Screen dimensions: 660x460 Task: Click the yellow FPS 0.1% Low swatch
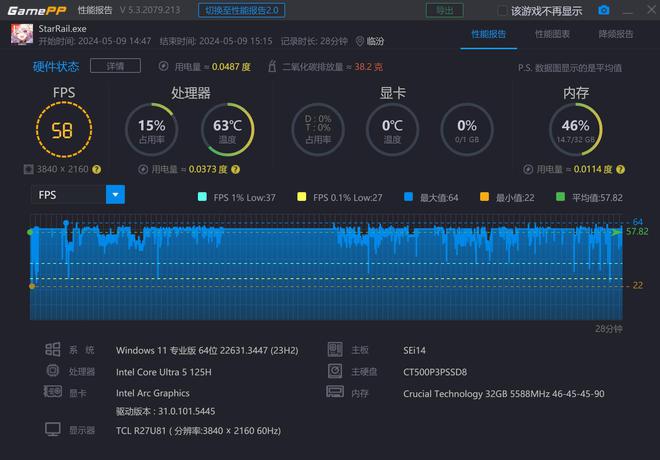[301, 197]
